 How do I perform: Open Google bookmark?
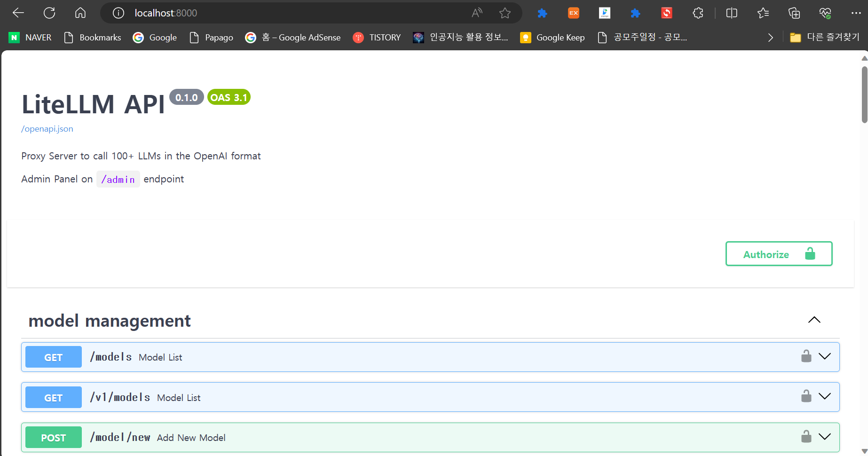[x=155, y=38]
